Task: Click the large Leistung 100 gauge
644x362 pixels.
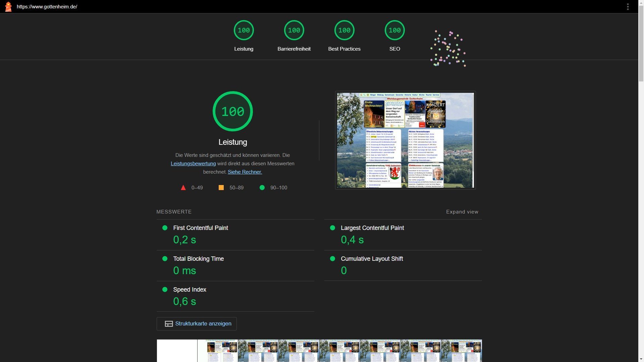Action: click(232, 111)
